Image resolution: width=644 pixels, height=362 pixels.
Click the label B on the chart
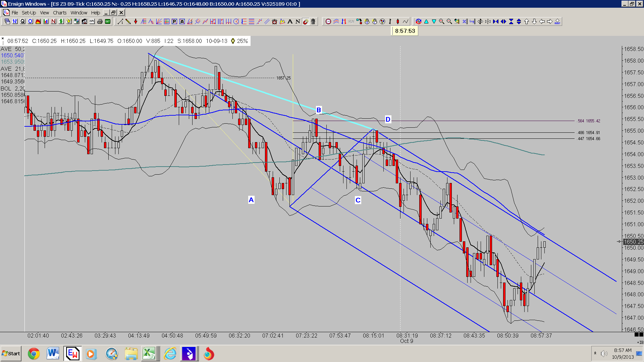[x=319, y=110]
